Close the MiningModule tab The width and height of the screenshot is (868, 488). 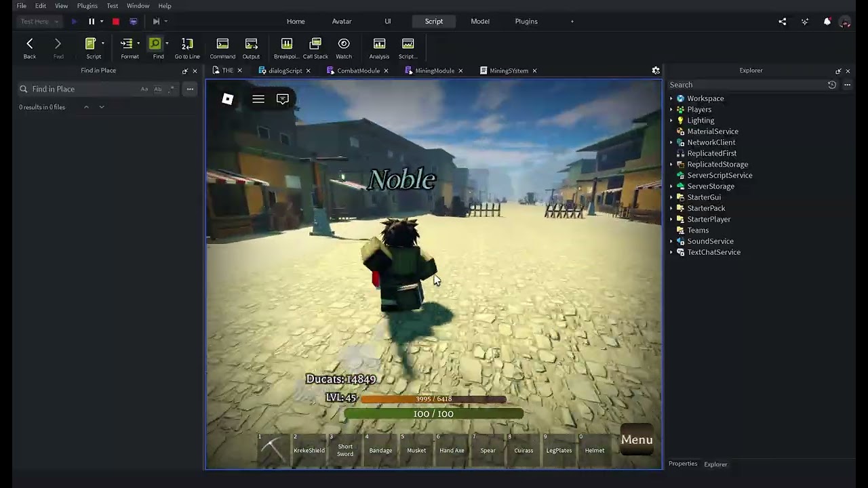click(x=460, y=70)
